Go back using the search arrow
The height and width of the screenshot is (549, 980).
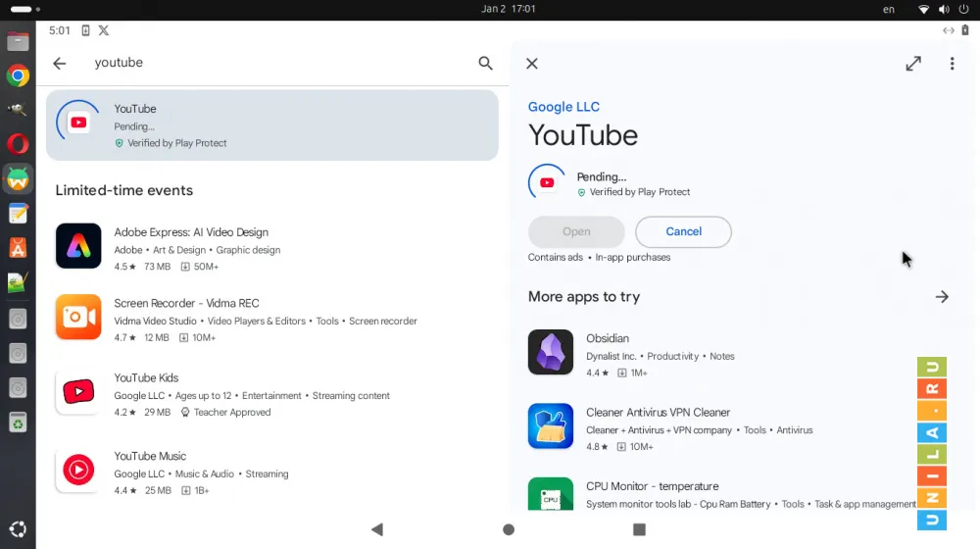pos(60,63)
